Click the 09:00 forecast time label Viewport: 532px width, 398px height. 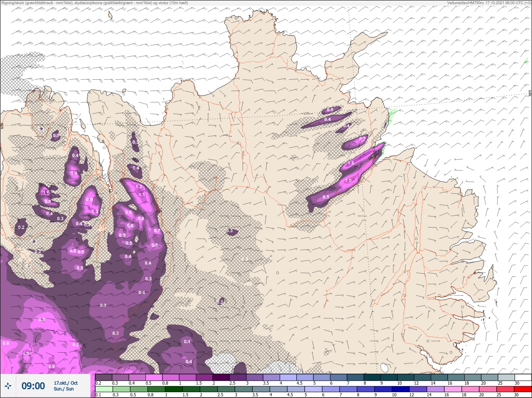pos(33,386)
